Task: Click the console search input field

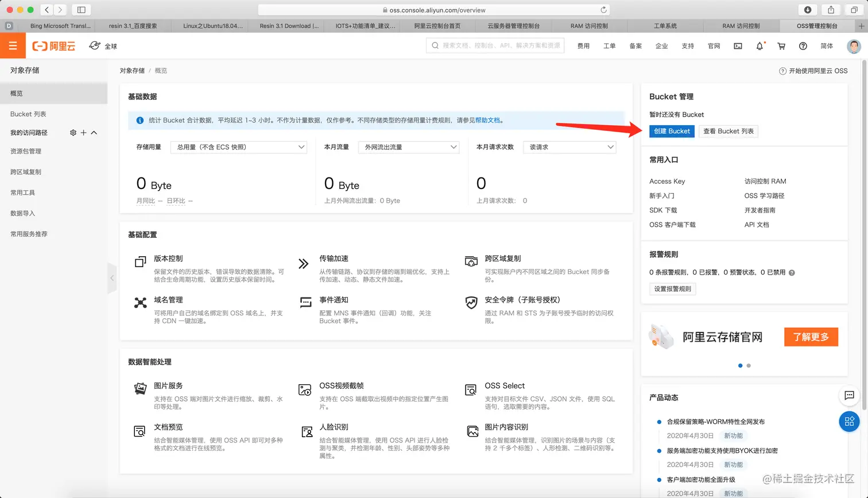Action: pos(495,46)
